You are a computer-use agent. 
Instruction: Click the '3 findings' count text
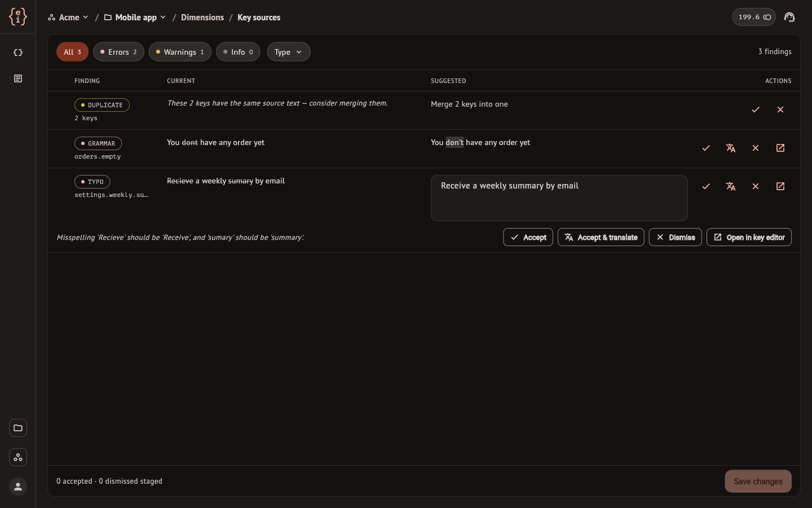775,52
